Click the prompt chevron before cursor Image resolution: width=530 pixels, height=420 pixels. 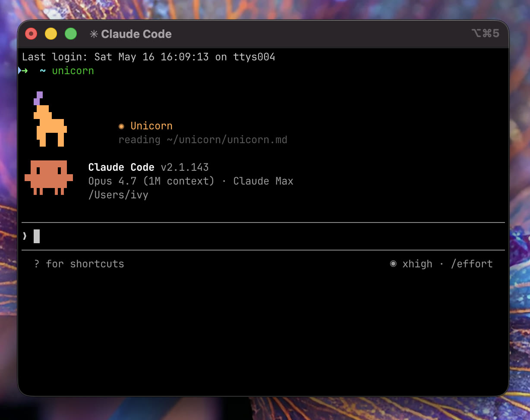25,236
